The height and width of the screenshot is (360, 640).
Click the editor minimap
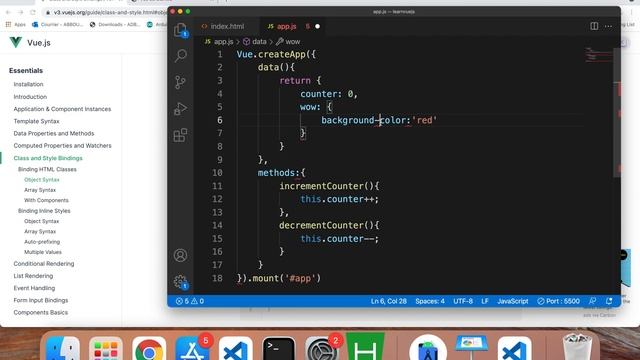point(598,55)
